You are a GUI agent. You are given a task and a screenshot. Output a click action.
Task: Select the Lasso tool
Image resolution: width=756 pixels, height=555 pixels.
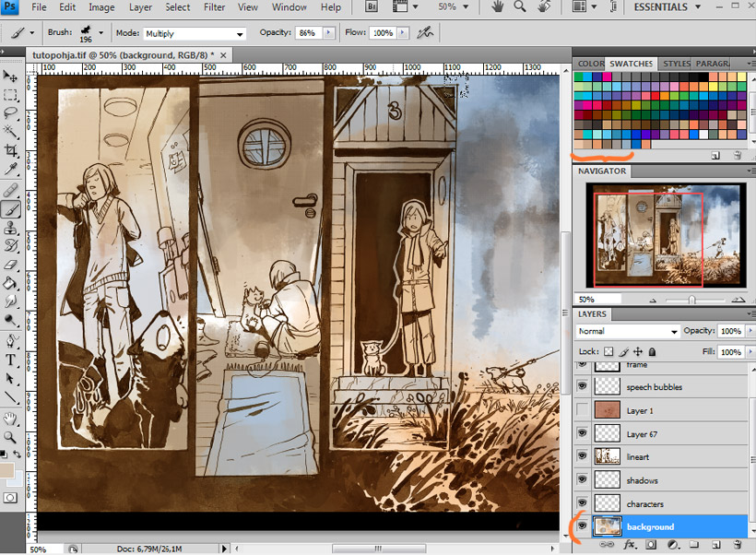pos(11,112)
